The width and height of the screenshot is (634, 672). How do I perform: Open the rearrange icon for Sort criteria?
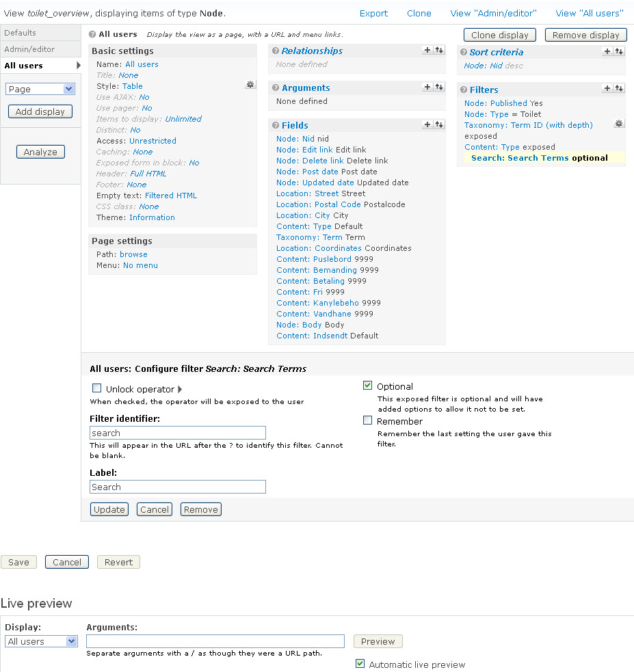pos(620,51)
